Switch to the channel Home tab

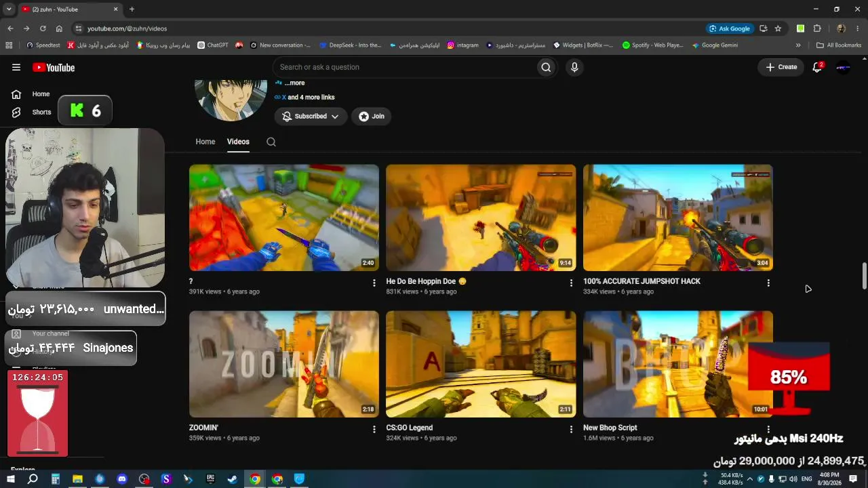[x=205, y=142]
